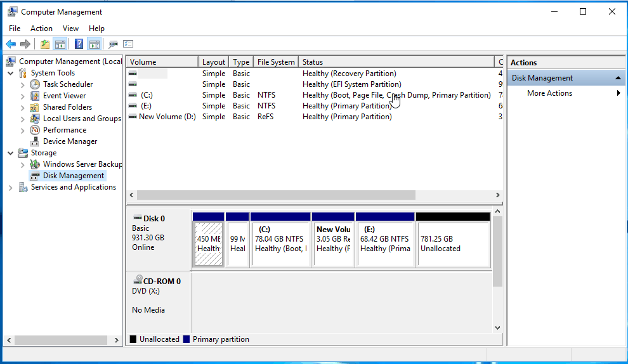
Task: Select the 781.25 GB Unallocated block
Action: click(x=452, y=240)
